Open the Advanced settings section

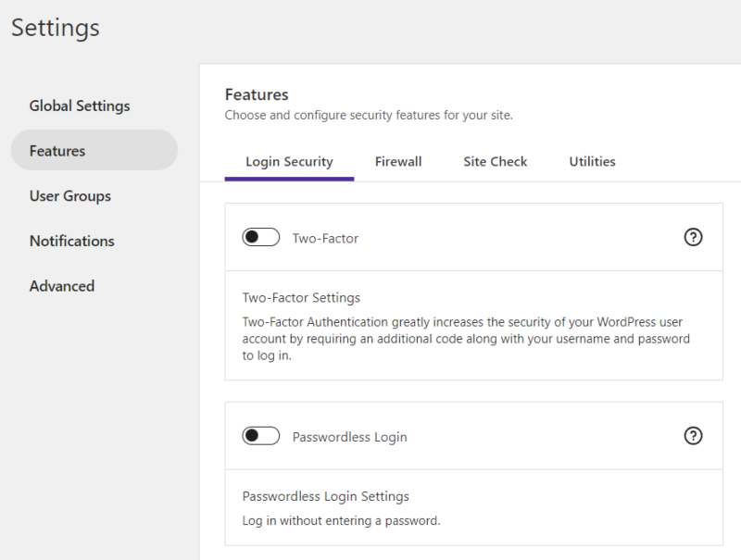[62, 286]
